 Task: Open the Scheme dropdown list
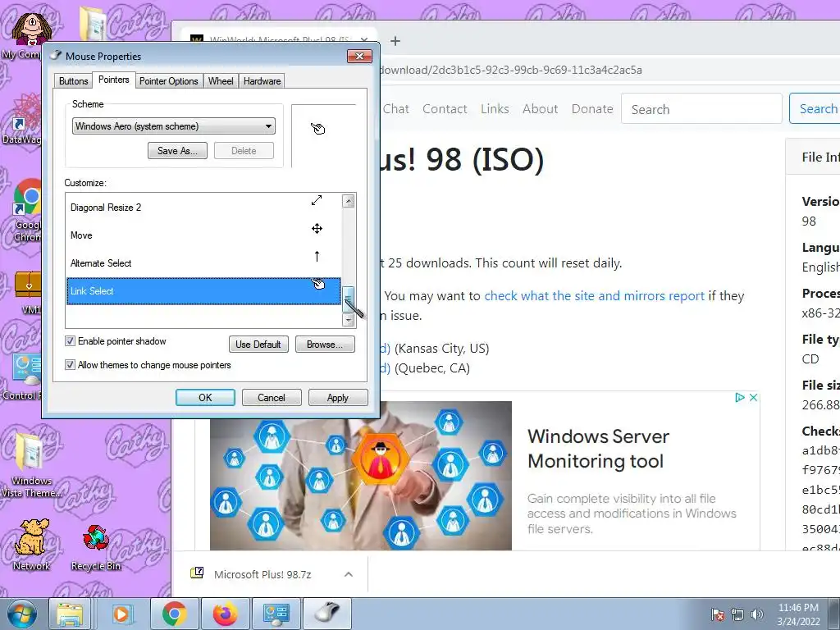point(174,126)
